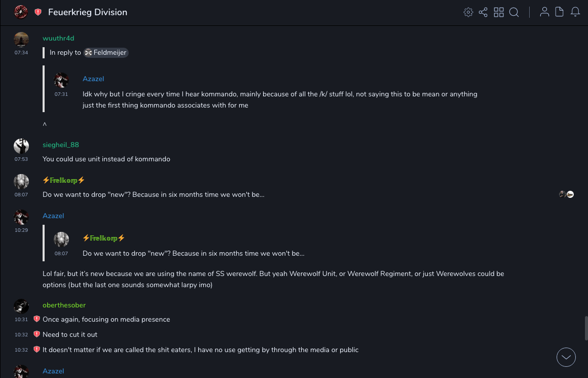Click the notifications bell icon
Image resolution: width=588 pixels, height=378 pixels.
click(575, 12)
